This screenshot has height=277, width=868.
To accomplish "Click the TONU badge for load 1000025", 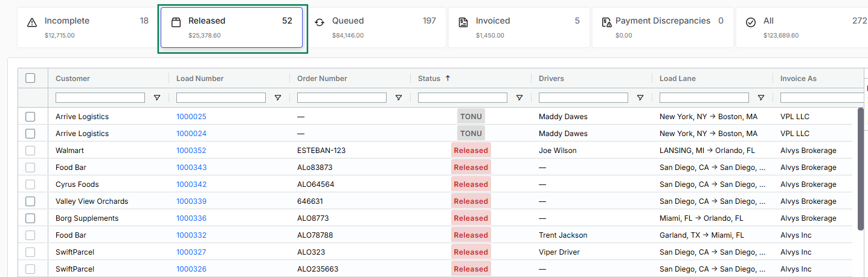I will pos(471,117).
